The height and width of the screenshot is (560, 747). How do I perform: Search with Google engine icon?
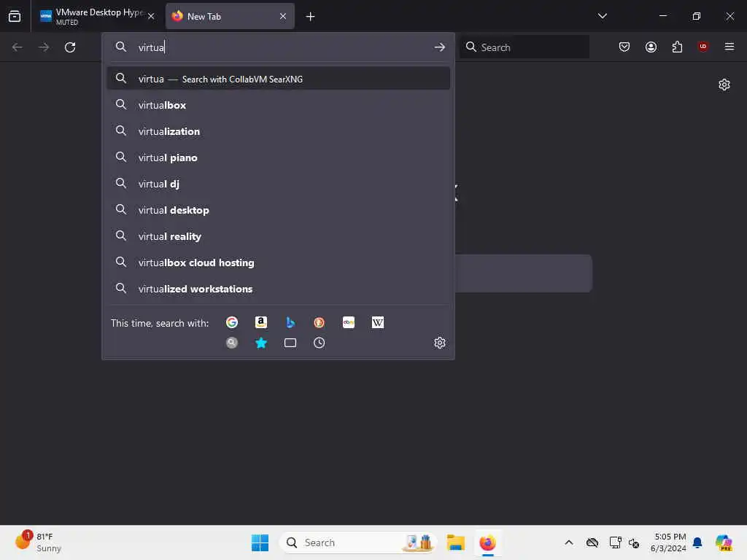[231, 322]
